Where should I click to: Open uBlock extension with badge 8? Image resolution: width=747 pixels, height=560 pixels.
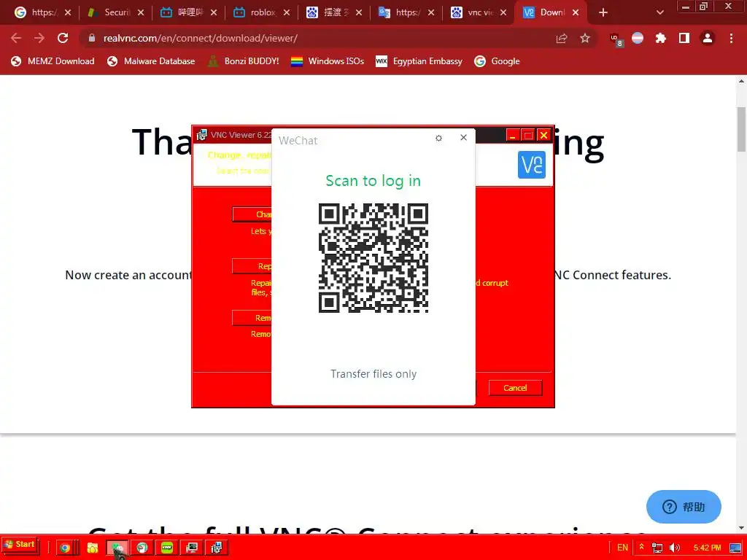pos(615,39)
